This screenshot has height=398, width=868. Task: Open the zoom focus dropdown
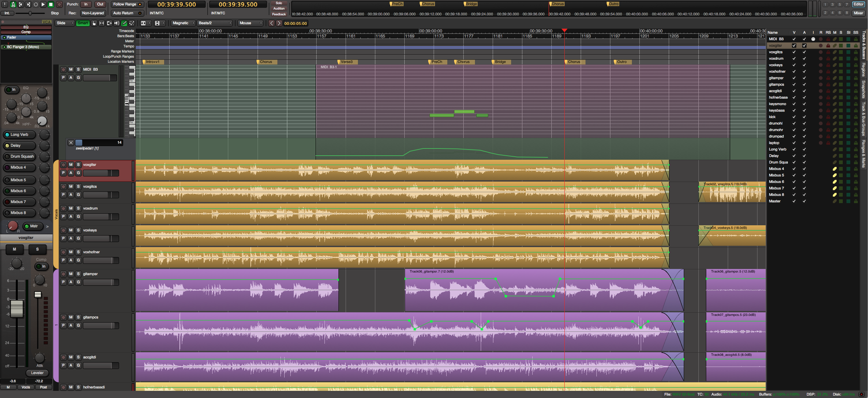point(146,23)
